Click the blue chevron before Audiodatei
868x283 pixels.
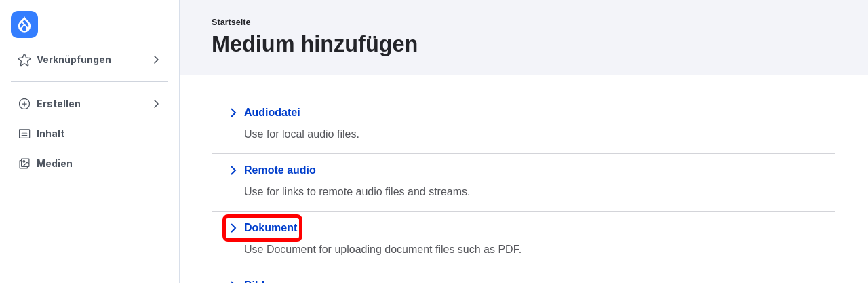coord(233,113)
